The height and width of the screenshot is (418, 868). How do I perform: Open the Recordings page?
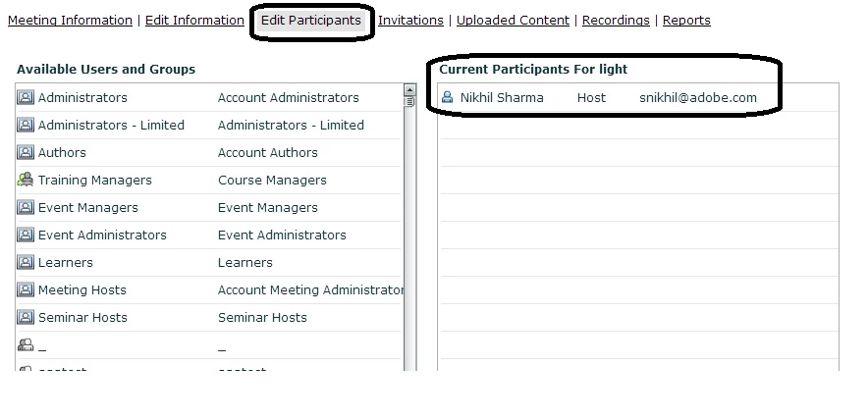point(616,21)
